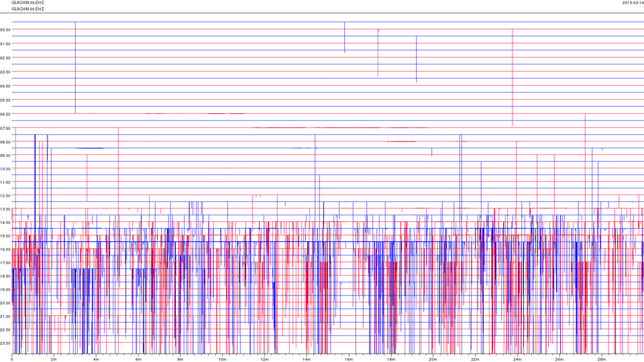Viewport: 644px width, 362px height.
Task: Click the 4m tick label on minute axis
Action: (x=96, y=359)
